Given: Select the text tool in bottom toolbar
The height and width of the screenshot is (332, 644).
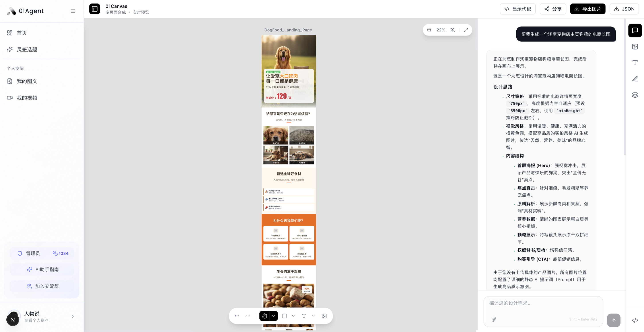Looking at the screenshot, I should (304, 316).
